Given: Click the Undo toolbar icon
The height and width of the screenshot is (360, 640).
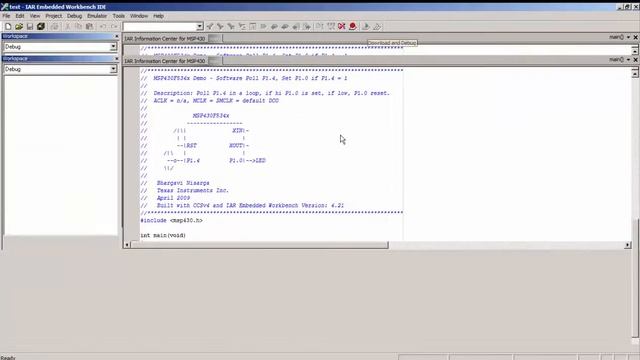Looking at the screenshot, I should 102,27.
